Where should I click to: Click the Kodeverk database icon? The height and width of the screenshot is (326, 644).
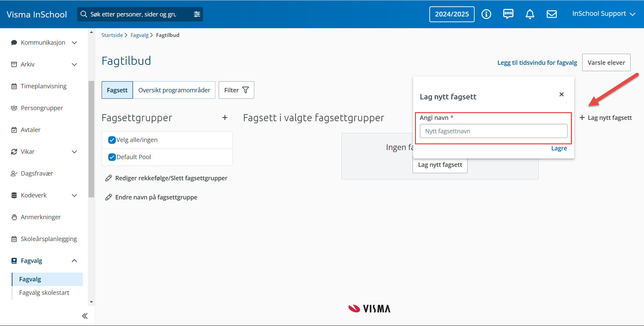(14, 195)
